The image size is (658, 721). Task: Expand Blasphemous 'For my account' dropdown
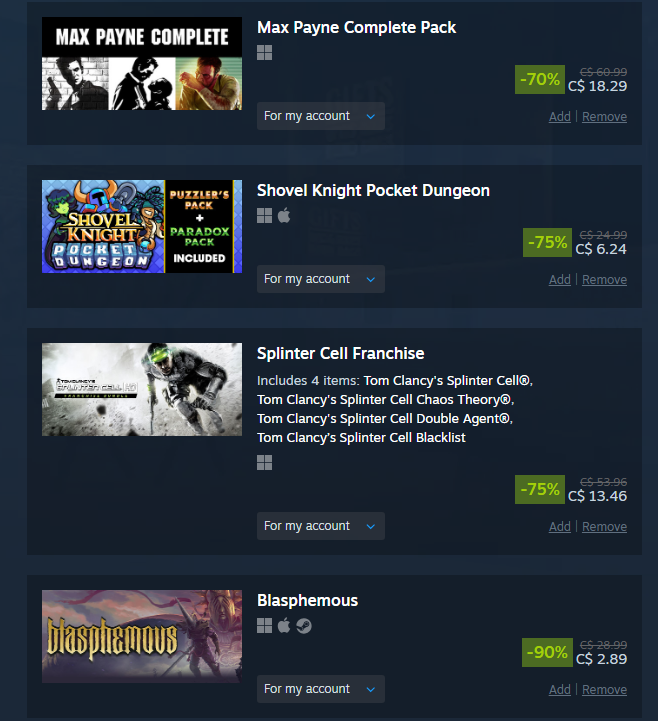coord(320,689)
